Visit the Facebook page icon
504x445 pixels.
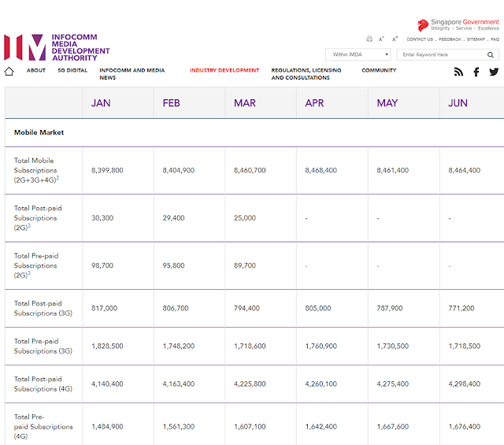tap(476, 72)
